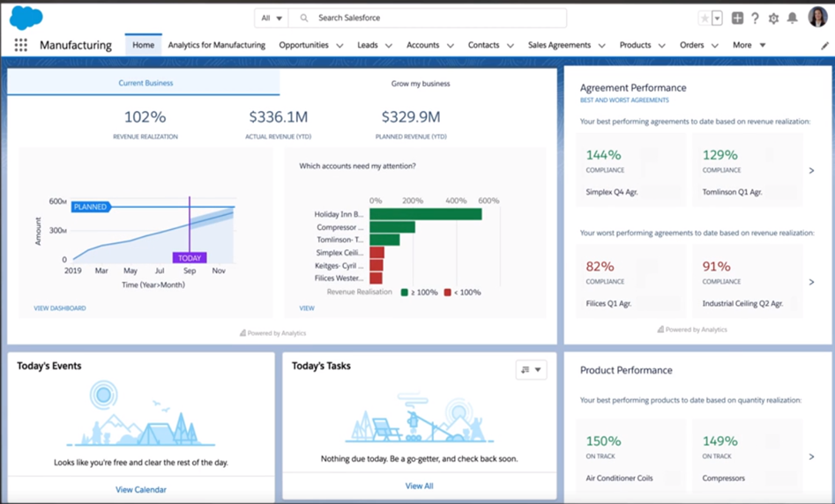
Task: Switch to Grow my business tab
Action: [x=421, y=84]
